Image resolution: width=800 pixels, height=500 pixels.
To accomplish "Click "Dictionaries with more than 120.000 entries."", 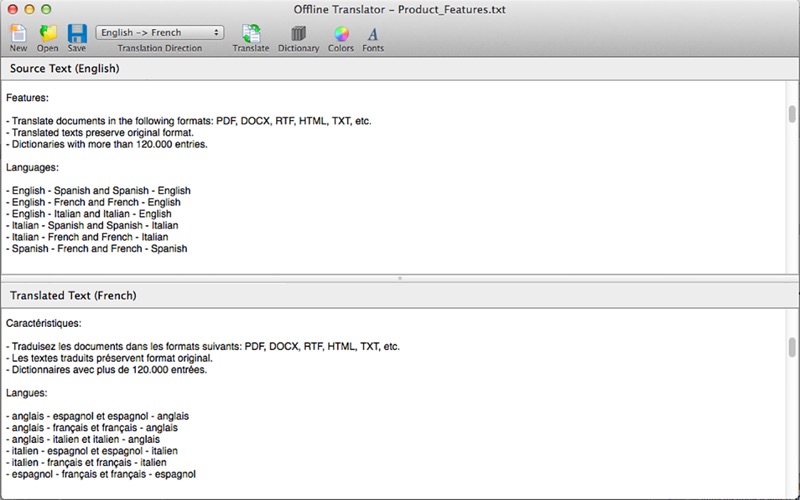I will (x=107, y=144).
